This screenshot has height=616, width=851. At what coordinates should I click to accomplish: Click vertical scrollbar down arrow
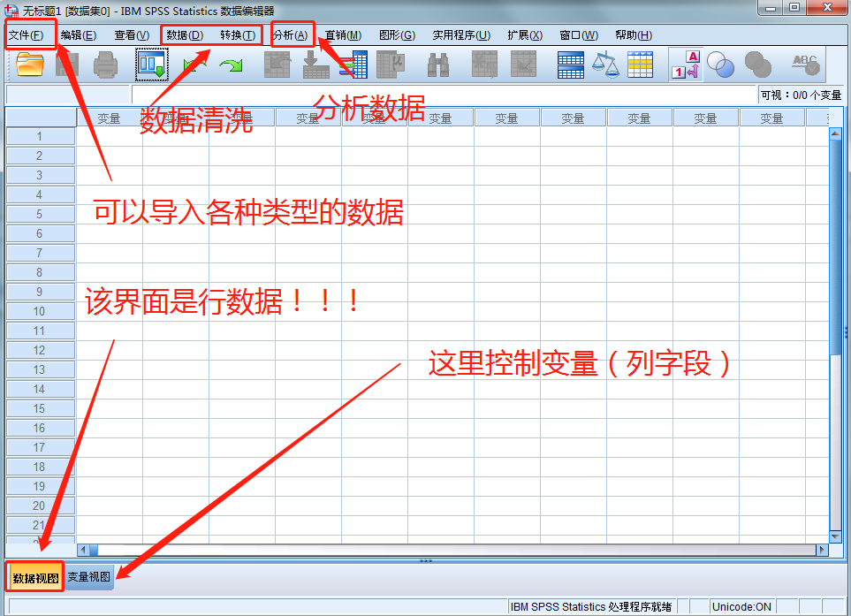(835, 536)
